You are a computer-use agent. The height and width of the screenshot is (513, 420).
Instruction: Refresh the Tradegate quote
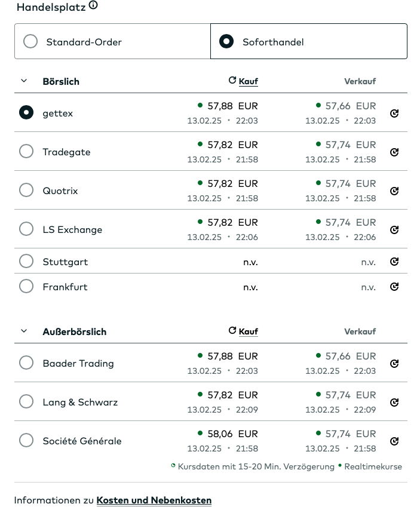pos(394,152)
